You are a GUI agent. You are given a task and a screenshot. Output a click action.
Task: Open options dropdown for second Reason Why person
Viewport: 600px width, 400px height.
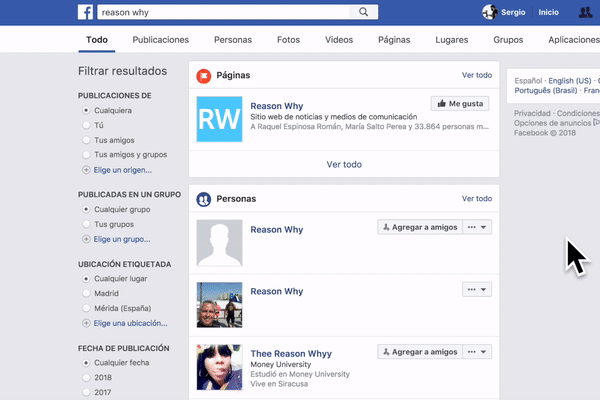(477, 290)
